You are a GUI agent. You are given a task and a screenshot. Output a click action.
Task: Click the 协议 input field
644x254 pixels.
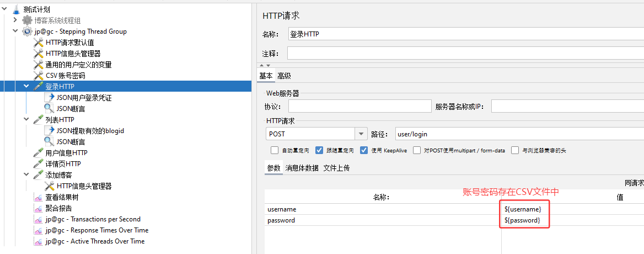(x=360, y=107)
